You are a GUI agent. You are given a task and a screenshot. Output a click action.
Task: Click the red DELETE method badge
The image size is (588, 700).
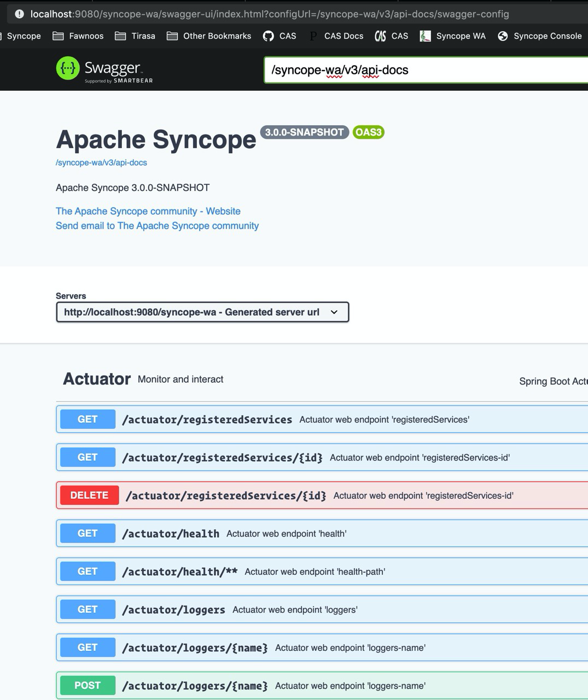pos(89,495)
